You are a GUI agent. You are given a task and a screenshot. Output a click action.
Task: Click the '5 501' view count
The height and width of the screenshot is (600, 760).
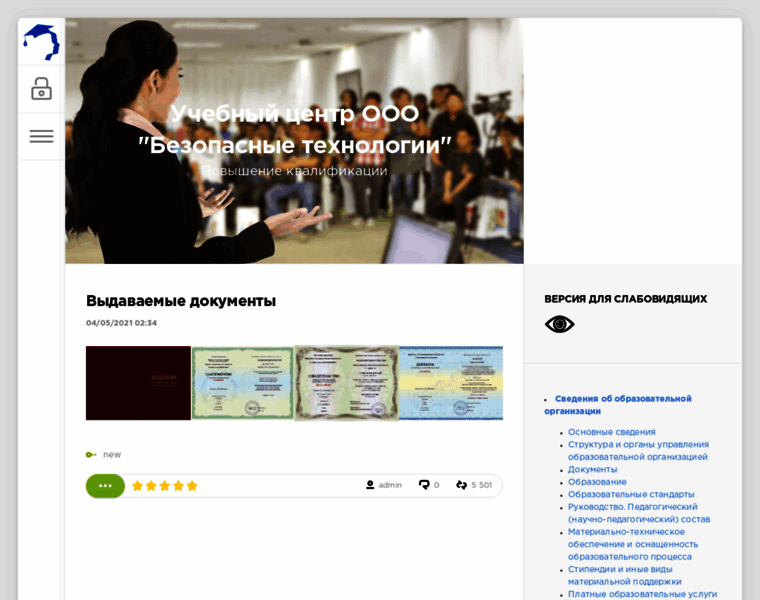pyautogui.click(x=482, y=485)
